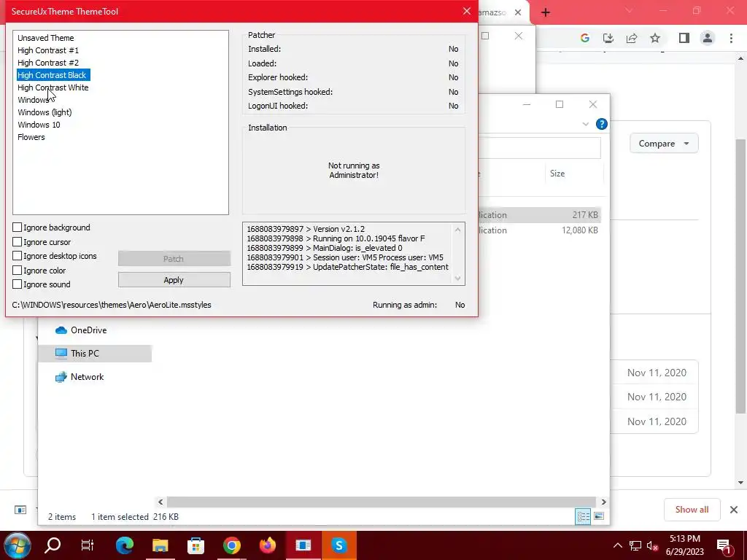Open the taskbar clock and date
The height and width of the screenshot is (560, 747).
[x=684, y=545]
